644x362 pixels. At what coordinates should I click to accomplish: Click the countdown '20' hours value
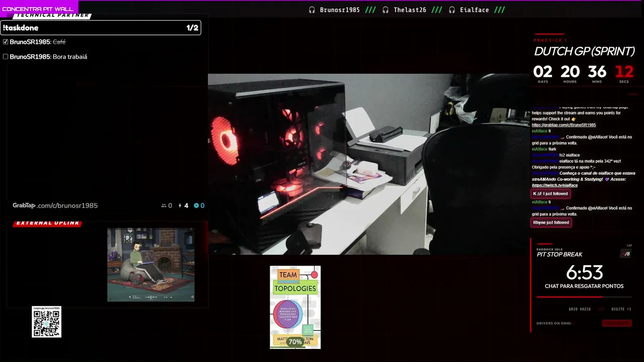pyautogui.click(x=570, y=72)
